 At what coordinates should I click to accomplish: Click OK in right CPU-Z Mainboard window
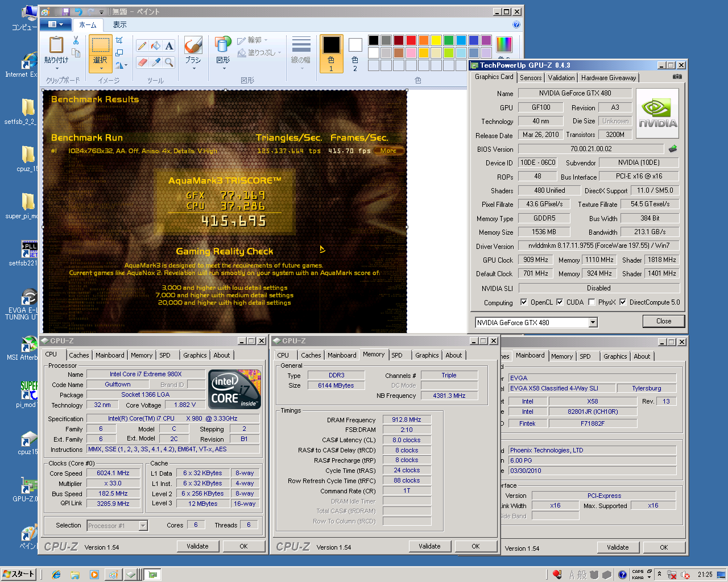pyautogui.click(x=664, y=547)
